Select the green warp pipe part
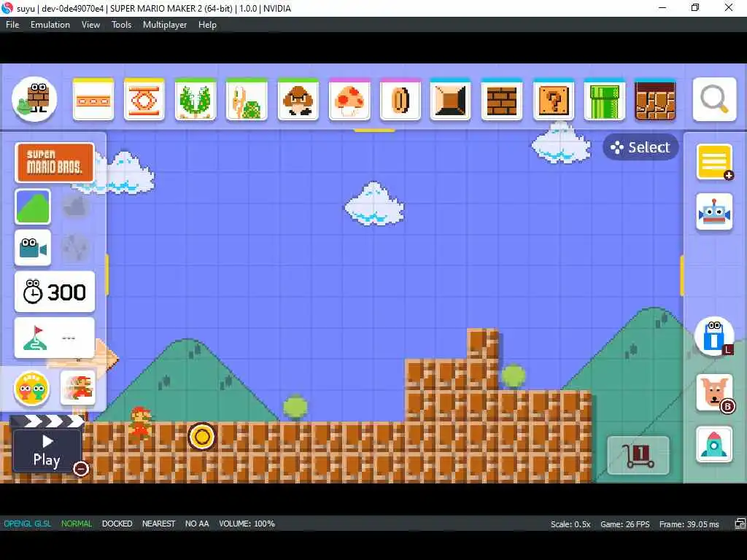The image size is (747, 560). [604, 99]
